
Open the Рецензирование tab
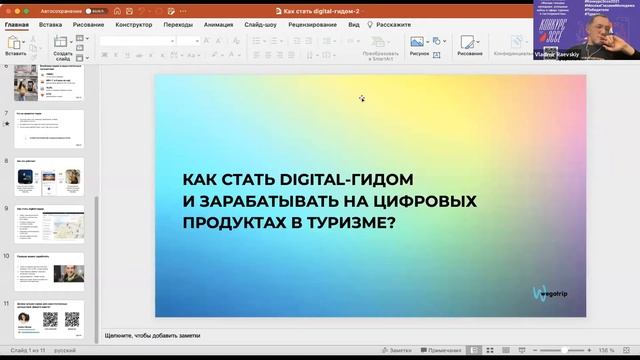pyautogui.click(x=312, y=24)
